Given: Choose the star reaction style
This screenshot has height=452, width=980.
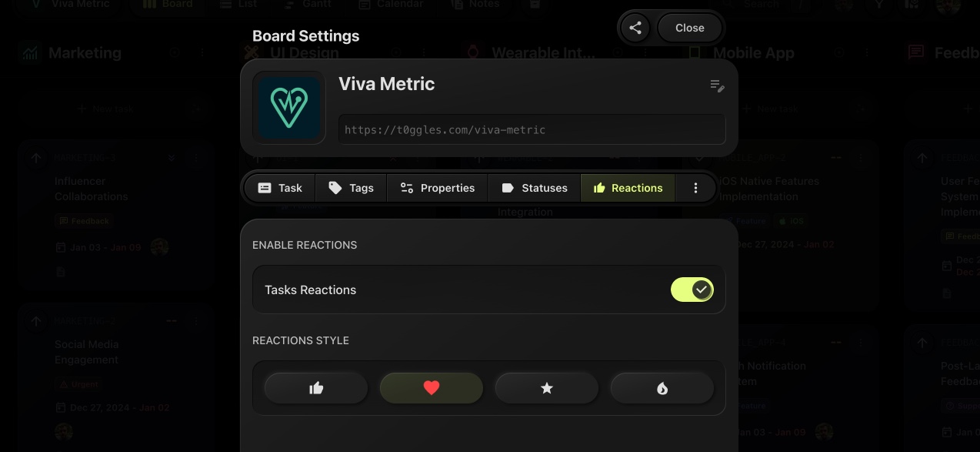Looking at the screenshot, I should [547, 388].
